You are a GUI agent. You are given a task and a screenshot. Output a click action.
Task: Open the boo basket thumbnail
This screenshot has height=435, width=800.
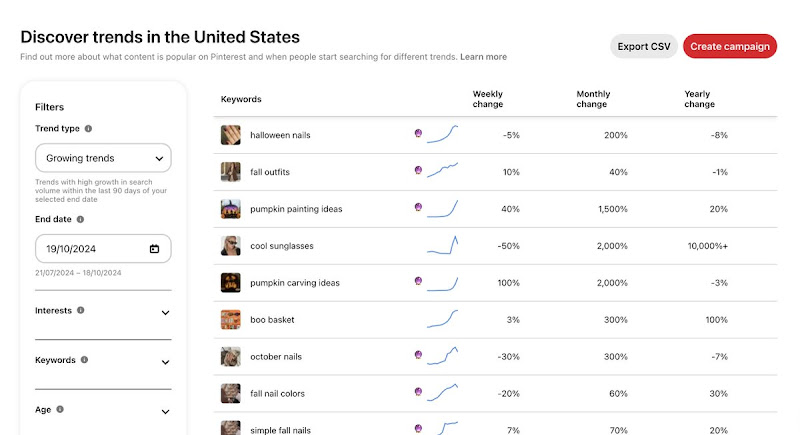(231, 320)
